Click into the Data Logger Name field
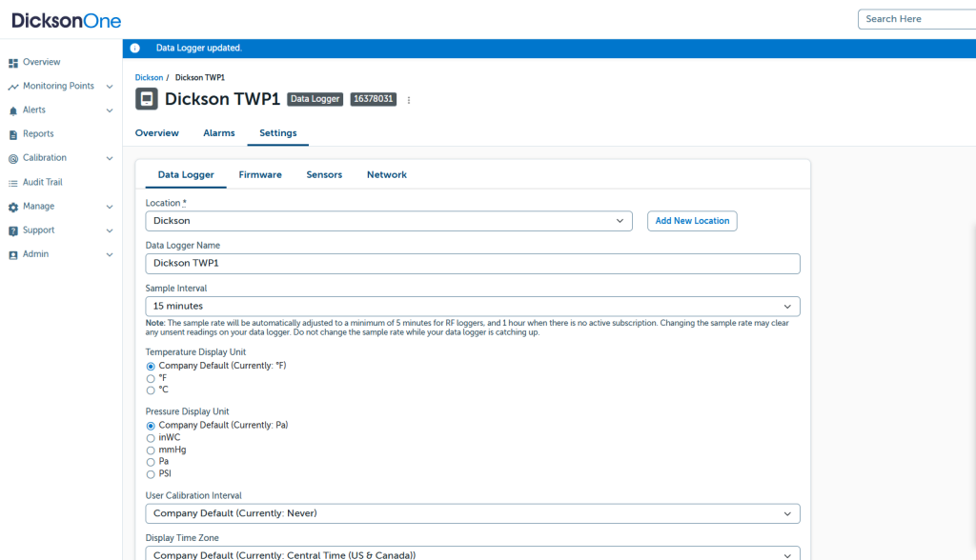The image size is (976, 560). (x=472, y=264)
